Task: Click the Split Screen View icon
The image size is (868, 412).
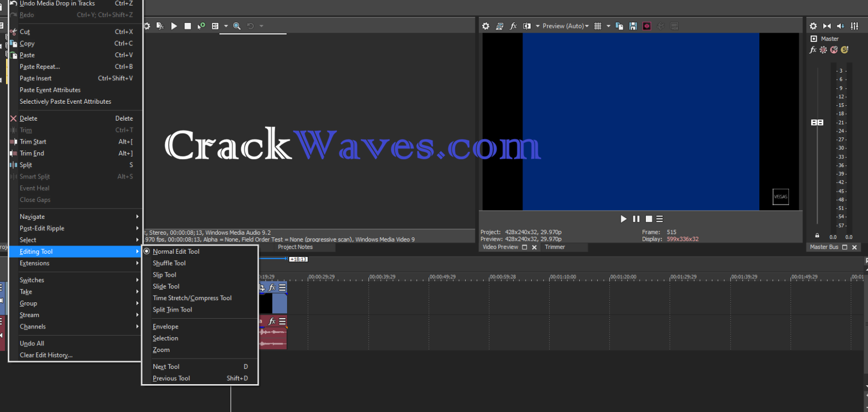Action: [x=527, y=26]
